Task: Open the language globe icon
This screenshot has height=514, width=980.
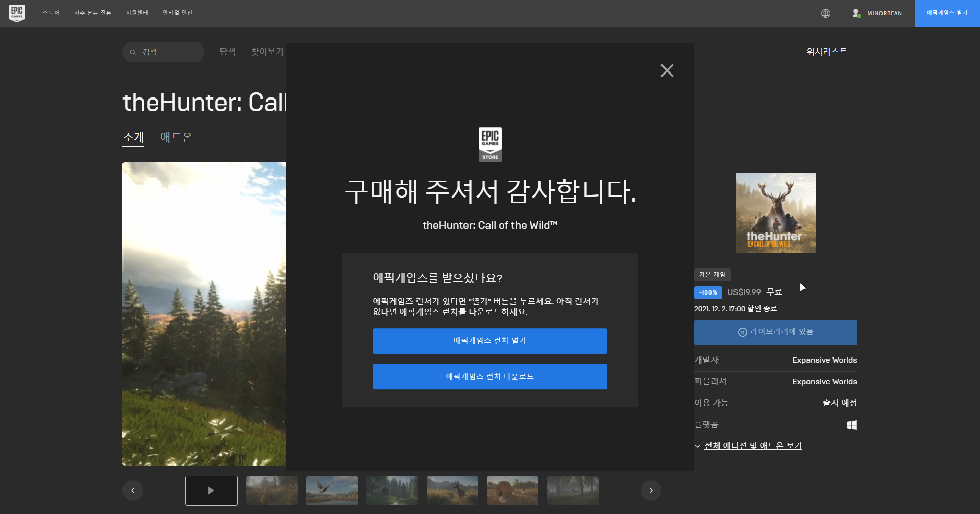Action: coord(826,13)
